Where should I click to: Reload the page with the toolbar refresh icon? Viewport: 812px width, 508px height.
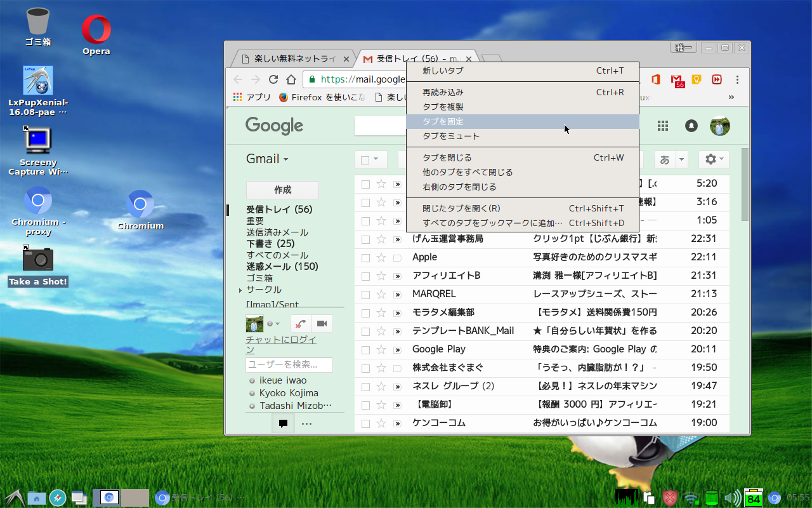pos(273,79)
